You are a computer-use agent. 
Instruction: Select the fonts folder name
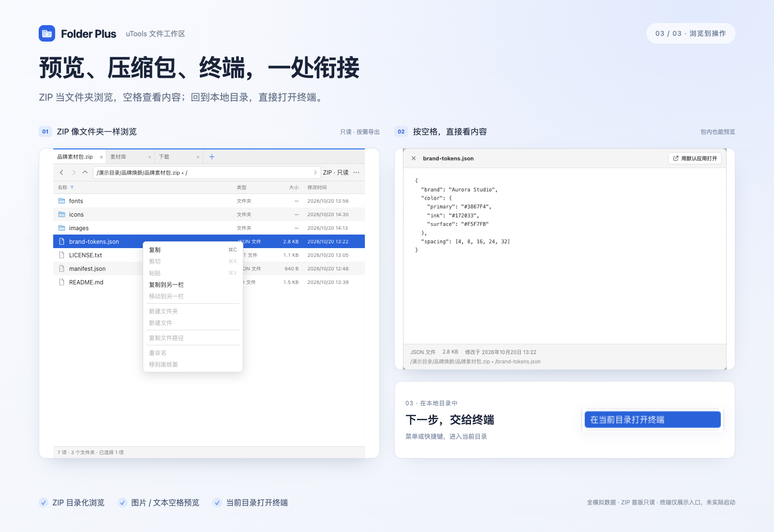click(76, 201)
